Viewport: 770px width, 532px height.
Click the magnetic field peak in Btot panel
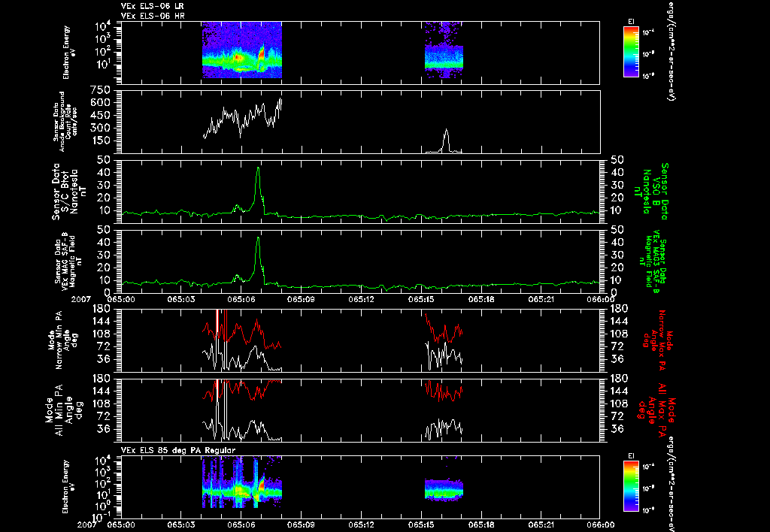pos(258,169)
